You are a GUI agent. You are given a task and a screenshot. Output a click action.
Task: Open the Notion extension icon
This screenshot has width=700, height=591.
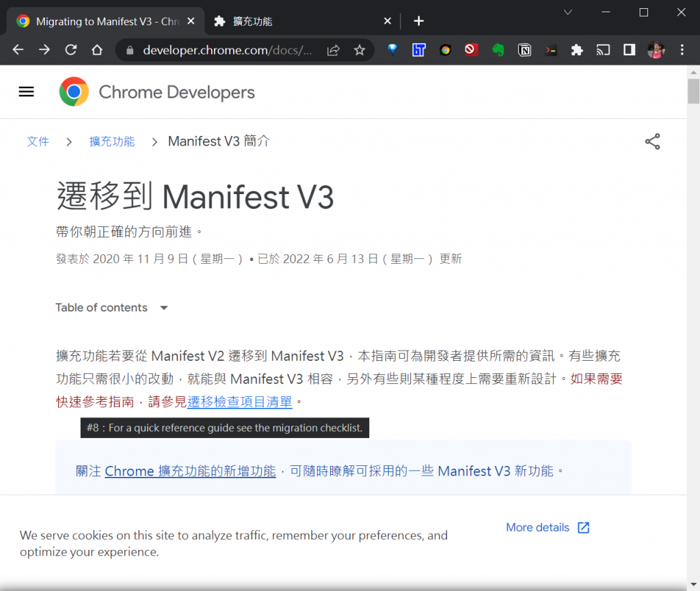coord(524,49)
